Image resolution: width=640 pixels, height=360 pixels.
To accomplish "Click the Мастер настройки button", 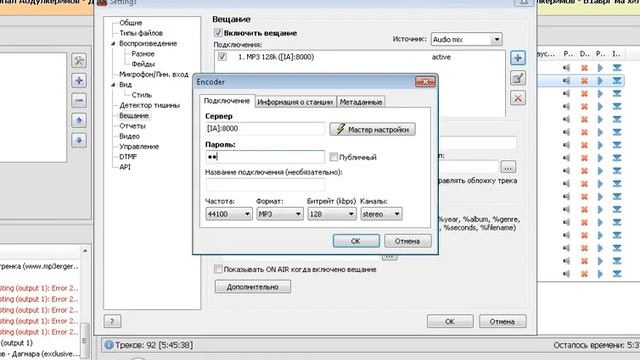I will tap(373, 129).
